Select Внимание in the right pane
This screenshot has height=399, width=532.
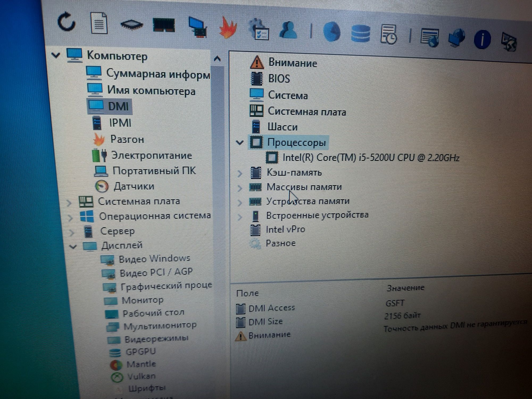click(284, 63)
